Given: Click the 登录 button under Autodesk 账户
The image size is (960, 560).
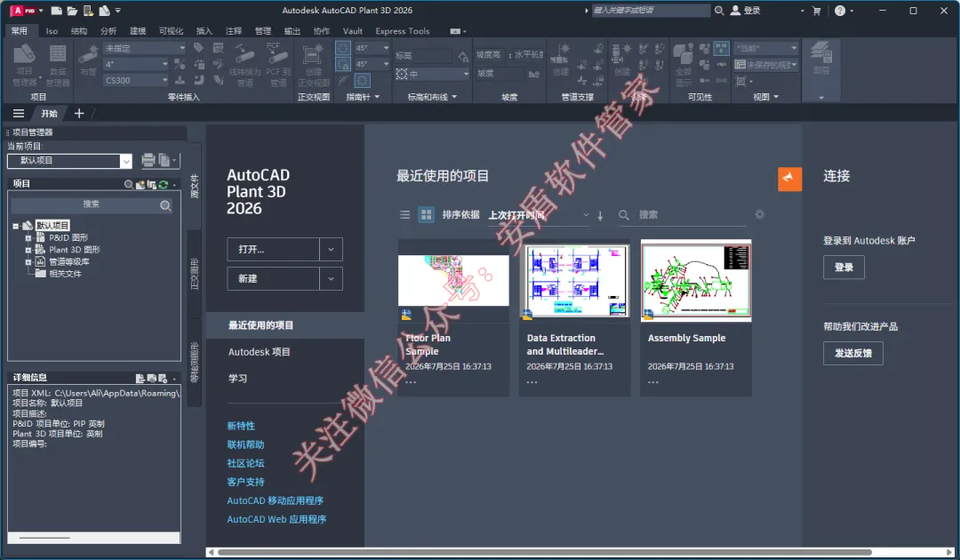Looking at the screenshot, I should tap(844, 267).
